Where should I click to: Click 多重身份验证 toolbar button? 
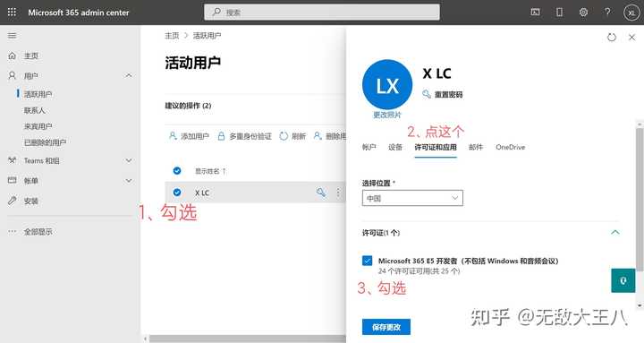[245, 136]
